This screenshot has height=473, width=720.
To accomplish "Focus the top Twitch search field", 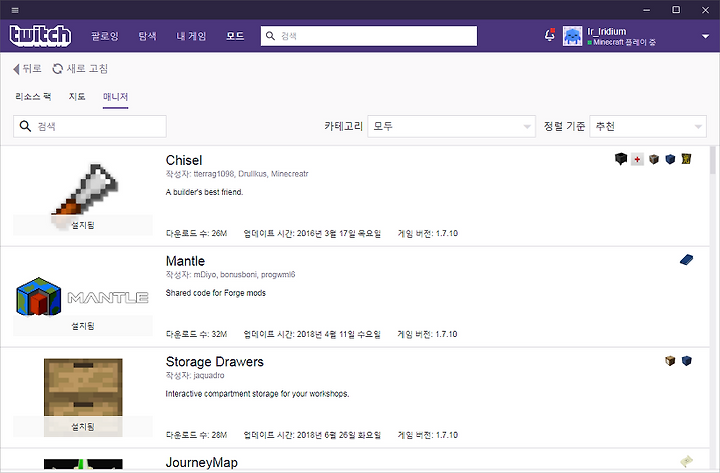I will 369,36.
